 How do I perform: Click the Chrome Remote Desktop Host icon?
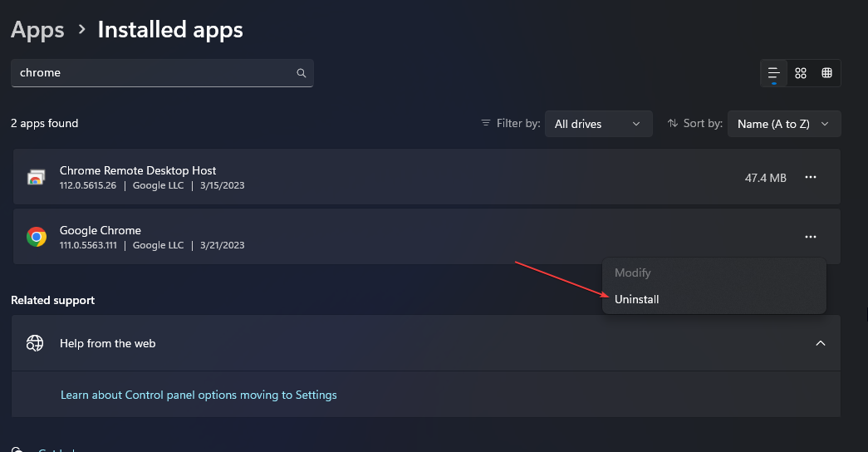click(x=37, y=177)
